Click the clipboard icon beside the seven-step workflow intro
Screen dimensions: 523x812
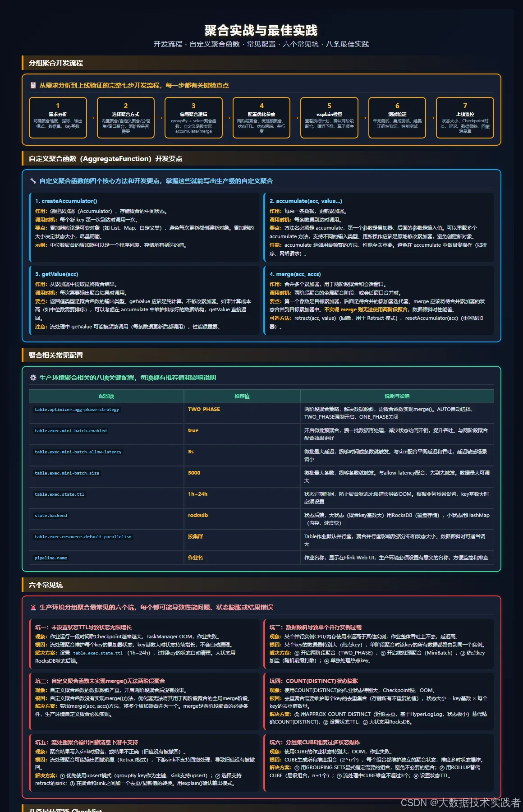pos(33,85)
